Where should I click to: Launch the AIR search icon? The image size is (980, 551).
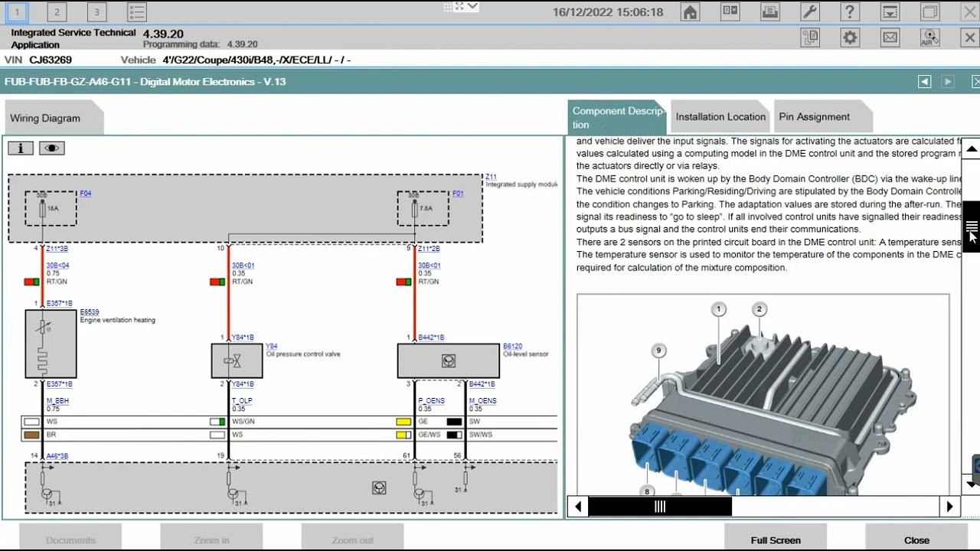929,37
